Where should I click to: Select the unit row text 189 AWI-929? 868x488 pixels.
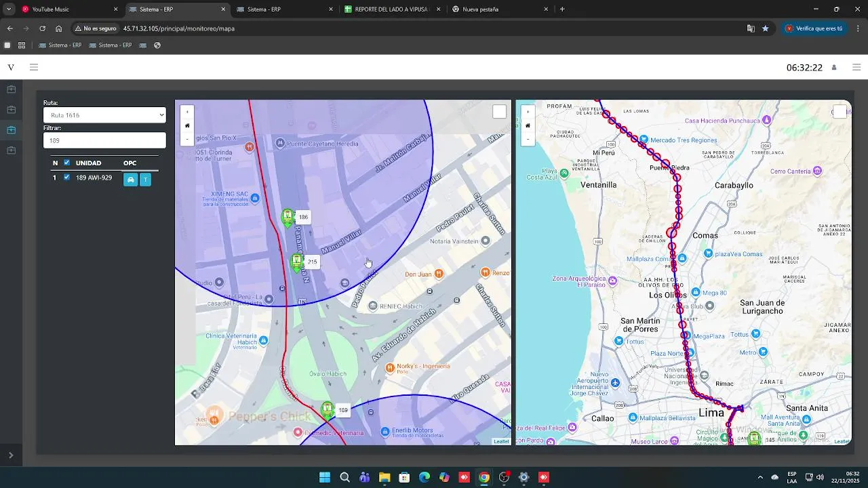[94, 178]
